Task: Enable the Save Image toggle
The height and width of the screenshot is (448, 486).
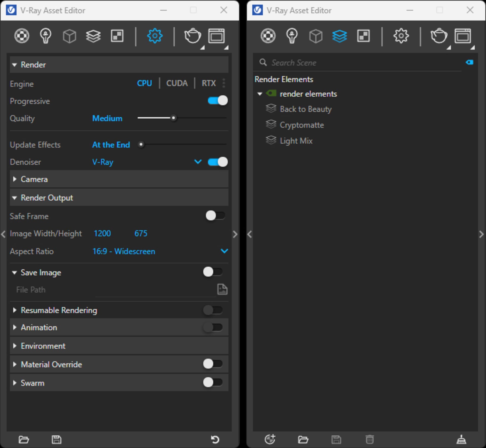Action: (x=213, y=272)
